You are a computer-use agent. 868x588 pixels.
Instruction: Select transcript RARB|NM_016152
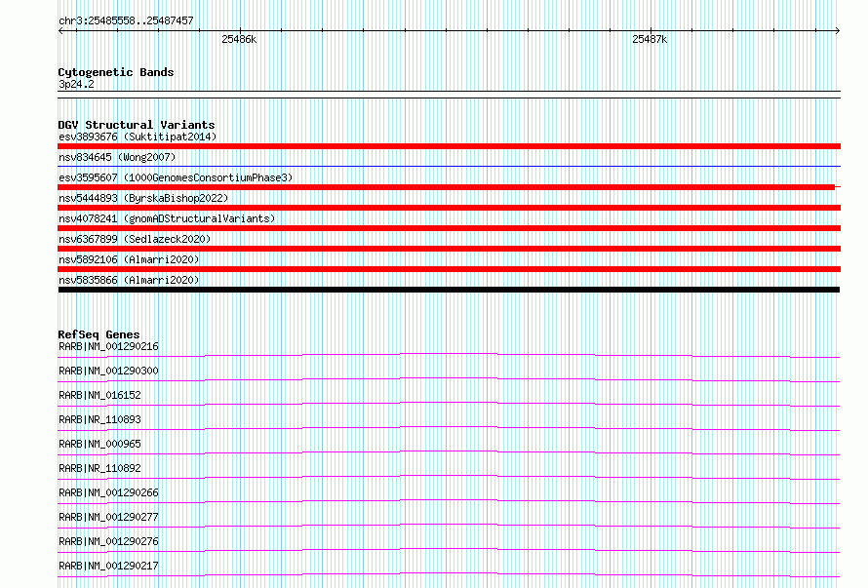tap(99, 395)
